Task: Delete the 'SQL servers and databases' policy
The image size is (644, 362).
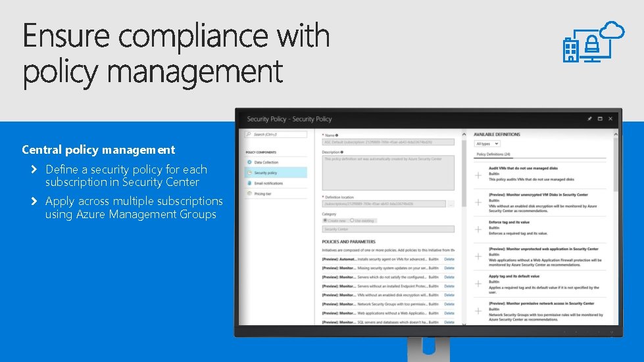Action: coord(449,322)
